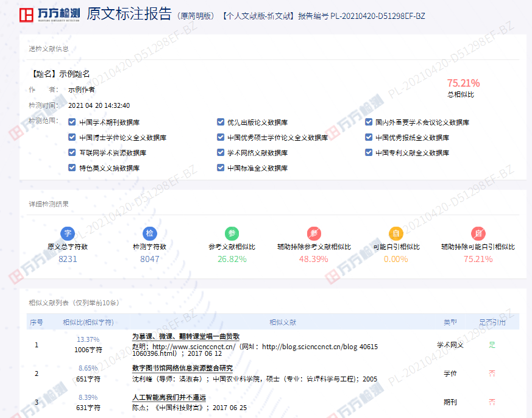Click the yellow 自 self-citation icon
This screenshot has width=532, height=418.
[x=396, y=233]
